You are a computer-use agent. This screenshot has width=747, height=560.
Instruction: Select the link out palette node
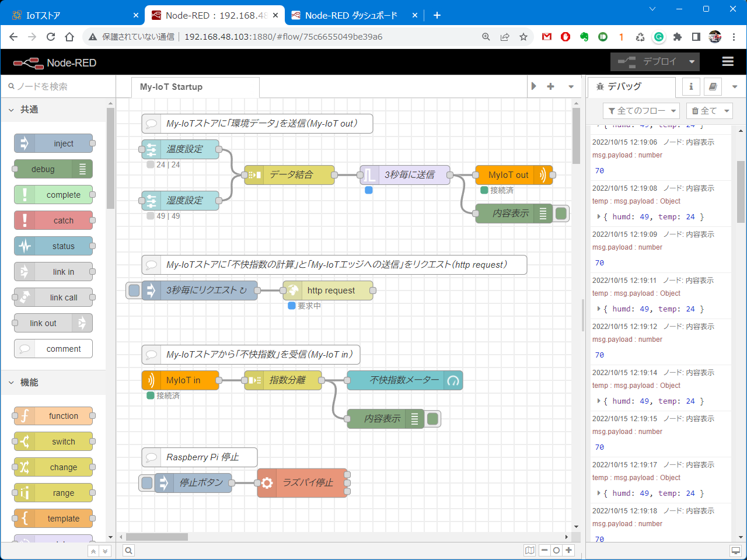pyautogui.click(x=53, y=323)
